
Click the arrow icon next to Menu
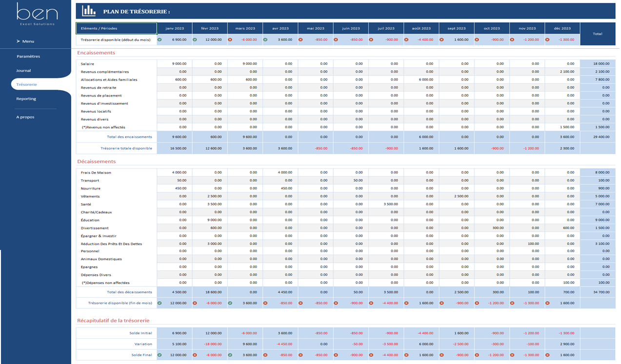pos(18,41)
